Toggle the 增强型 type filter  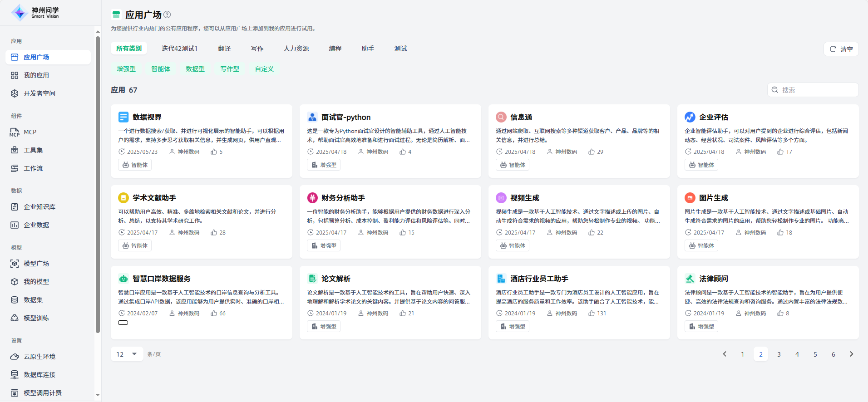click(126, 69)
